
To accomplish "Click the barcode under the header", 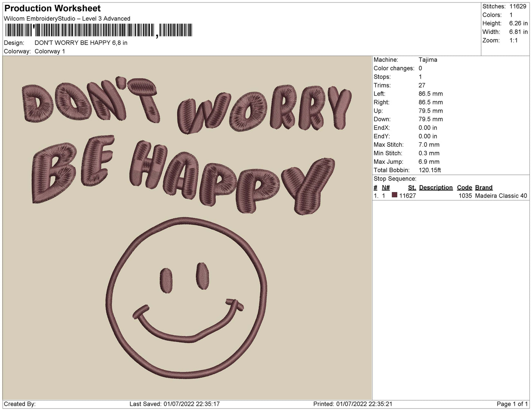I will [x=99, y=31].
